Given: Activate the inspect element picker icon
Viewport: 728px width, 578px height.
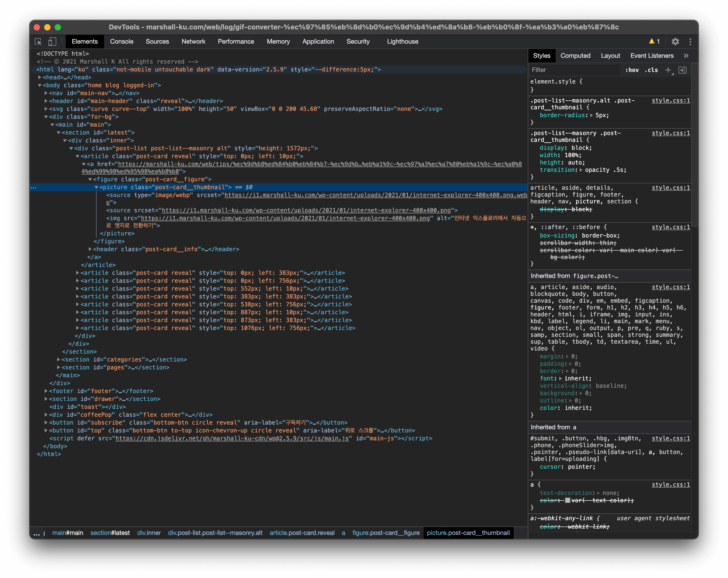Looking at the screenshot, I should pos(38,42).
